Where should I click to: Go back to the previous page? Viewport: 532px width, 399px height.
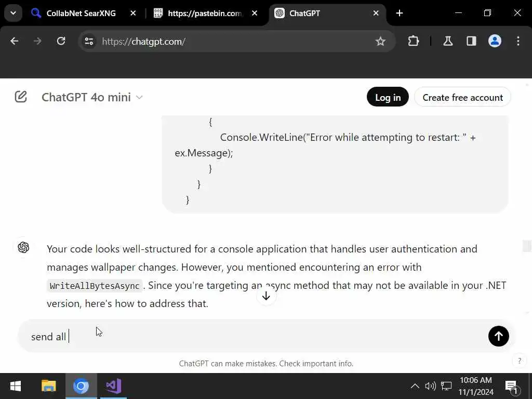pyautogui.click(x=14, y=41)
